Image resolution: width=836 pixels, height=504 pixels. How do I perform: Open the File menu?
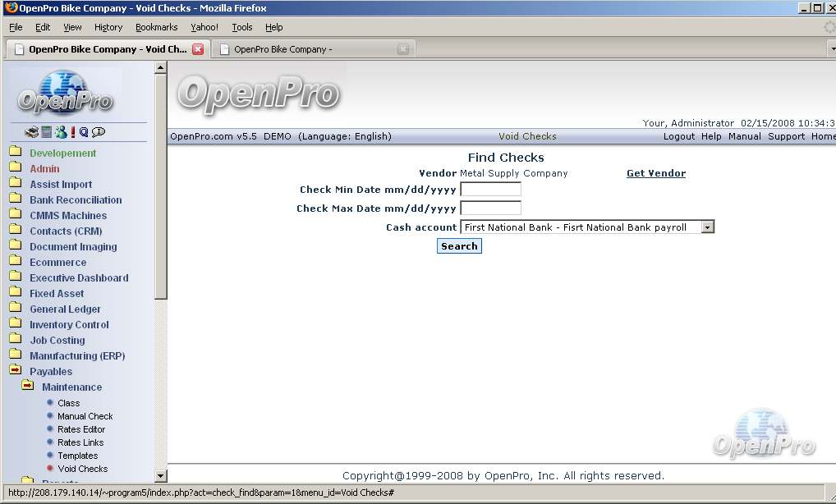[16, 27]
